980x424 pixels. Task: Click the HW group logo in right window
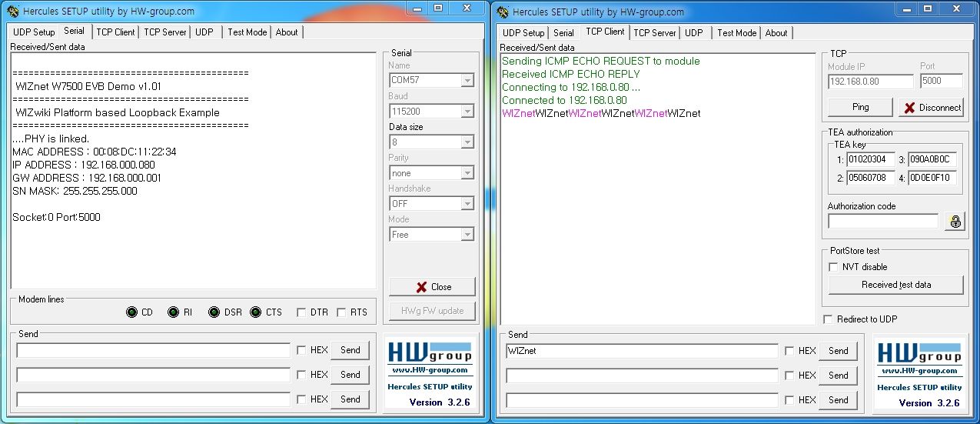(919, 353)
